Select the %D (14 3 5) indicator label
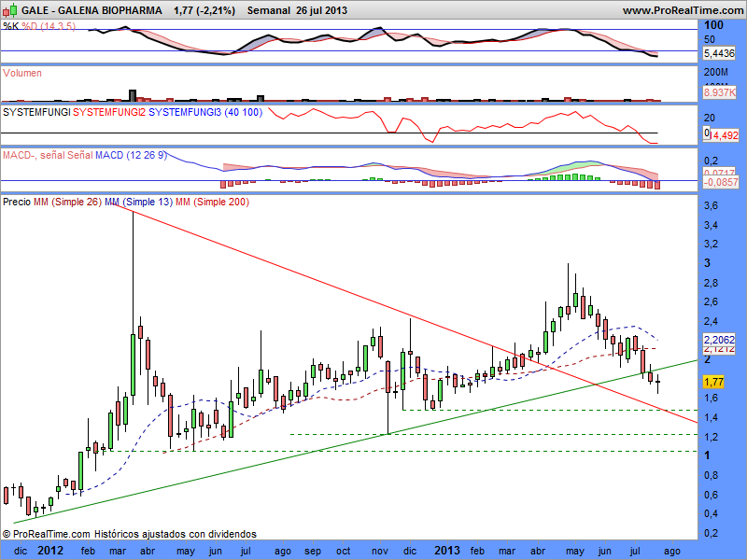This screenshot has width=747, height=560. [49, 26]
